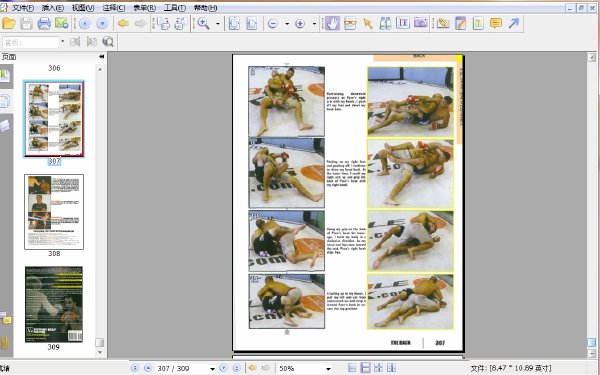Click the yellow comment bubble icon
Image resolution: width=600 pixels, height=375 pixels.
tap(496, 24)
